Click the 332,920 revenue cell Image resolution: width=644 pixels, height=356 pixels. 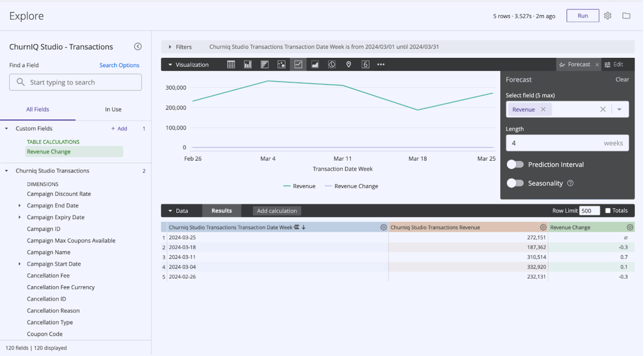pos(468,267)
